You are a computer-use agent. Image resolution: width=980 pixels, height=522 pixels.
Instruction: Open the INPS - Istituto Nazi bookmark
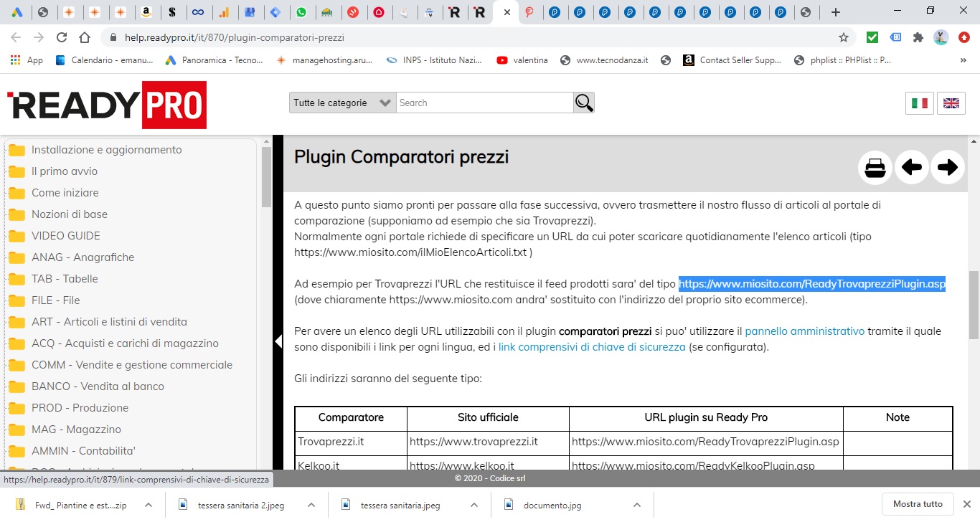coord(435,60)
